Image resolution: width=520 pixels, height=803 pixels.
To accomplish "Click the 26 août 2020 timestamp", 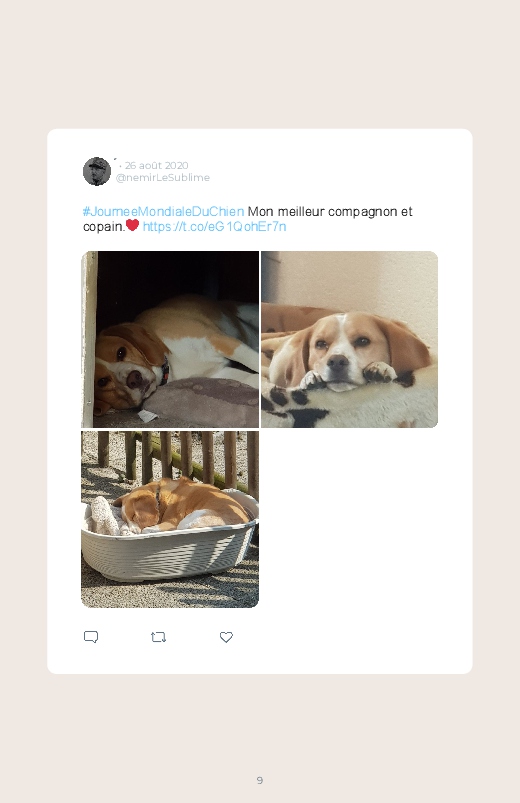I will coord(156,165).
